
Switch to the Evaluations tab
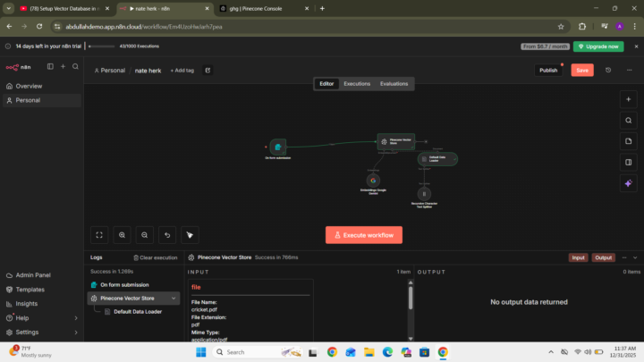click(x=394, y=84)
